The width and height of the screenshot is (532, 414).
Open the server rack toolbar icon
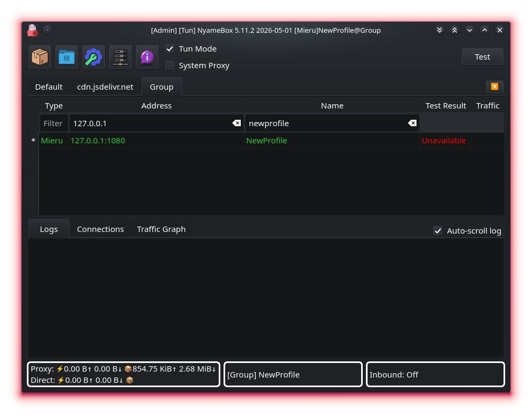pos(120,57)
